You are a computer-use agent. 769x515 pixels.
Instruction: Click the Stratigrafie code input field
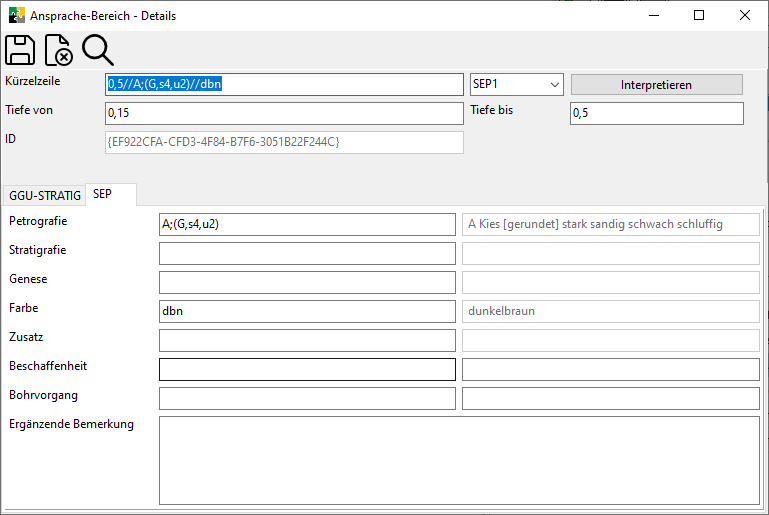(x=306, y=253)
